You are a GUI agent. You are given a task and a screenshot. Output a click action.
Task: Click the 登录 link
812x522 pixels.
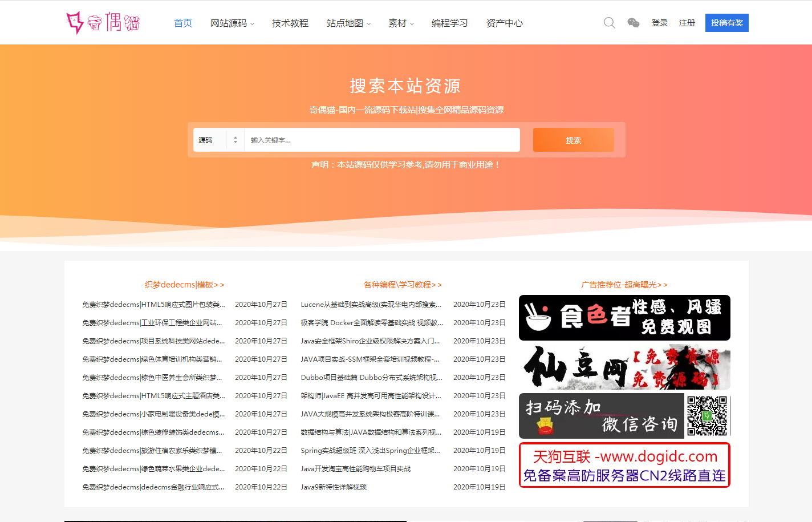(659, 23)
